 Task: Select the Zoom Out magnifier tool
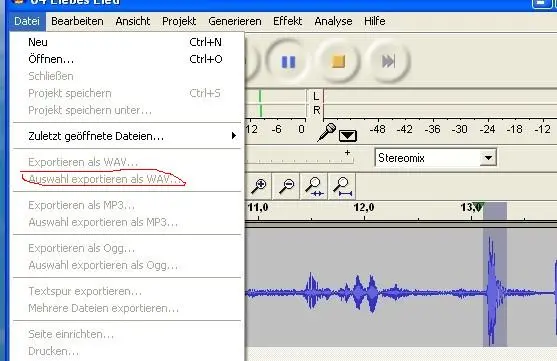286,186
